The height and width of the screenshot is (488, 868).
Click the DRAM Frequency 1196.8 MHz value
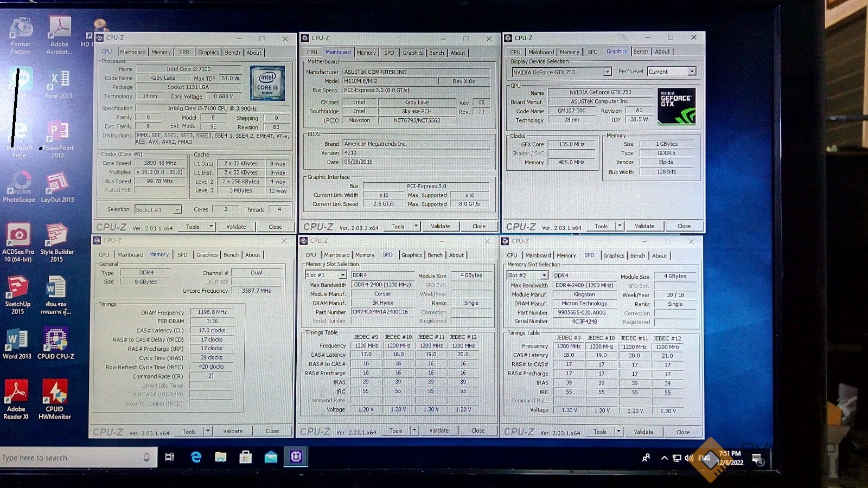(212, 312)
